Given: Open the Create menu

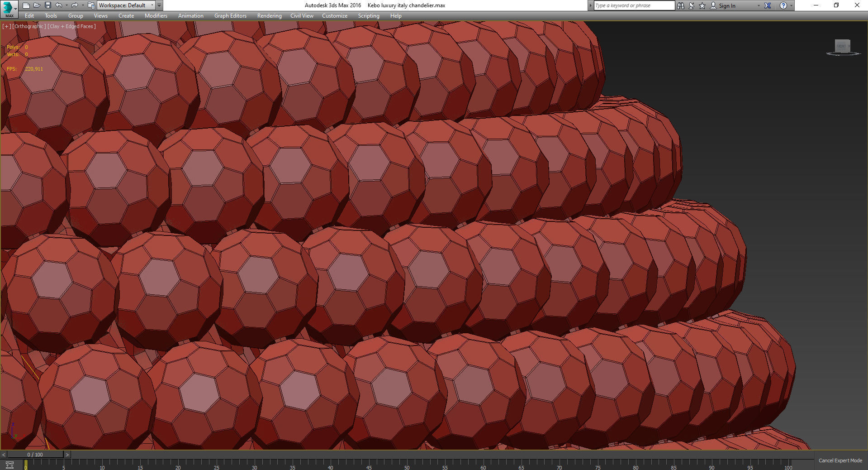Looking at the screenshot, I should (x=126, y=16).
